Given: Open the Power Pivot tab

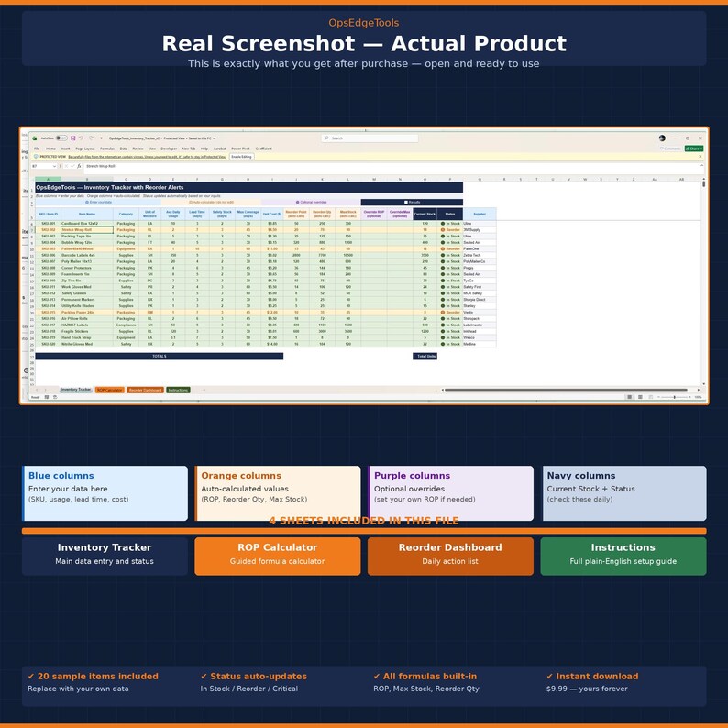Looking at the screenshot, I should pyautogui.click(x=240, y=149).
